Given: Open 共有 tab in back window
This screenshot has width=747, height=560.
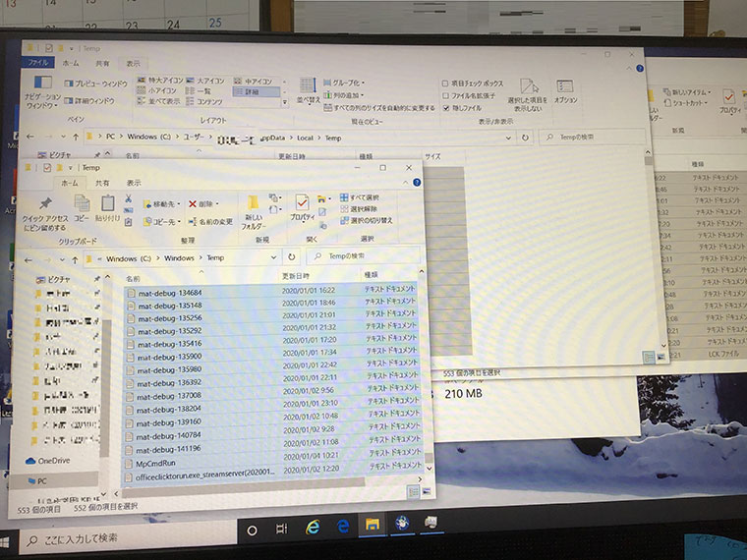Looking at the screenshot, I should pos(102,63).
